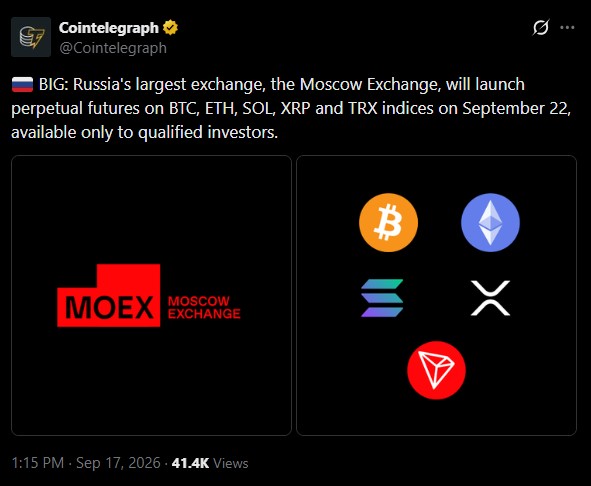Open the Grok slashed-circle icon
Viewport: 591px width, 486px height.
click(541, 28)
